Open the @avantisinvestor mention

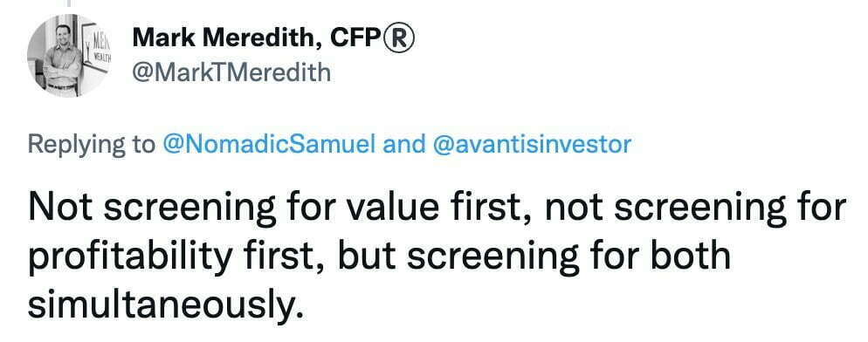pos(533,145)
